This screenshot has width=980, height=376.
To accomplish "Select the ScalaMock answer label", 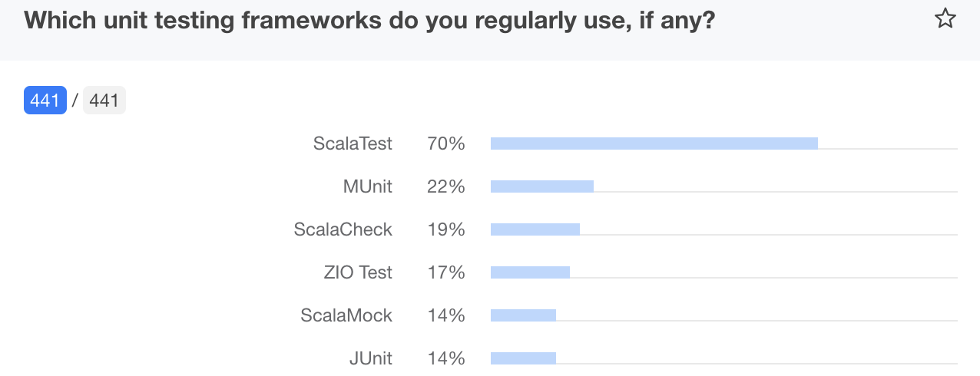I will click(346, 315).
